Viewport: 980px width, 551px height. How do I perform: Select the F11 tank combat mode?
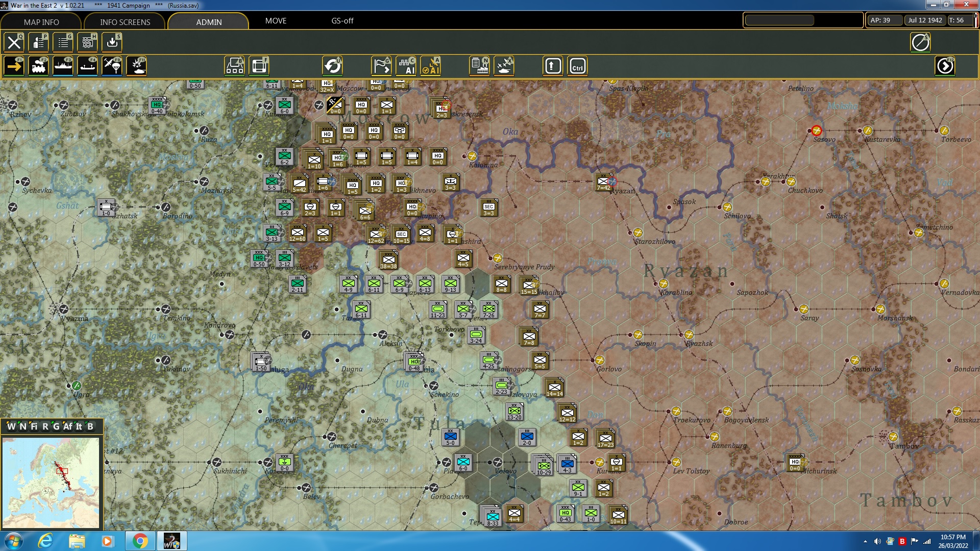137,66
